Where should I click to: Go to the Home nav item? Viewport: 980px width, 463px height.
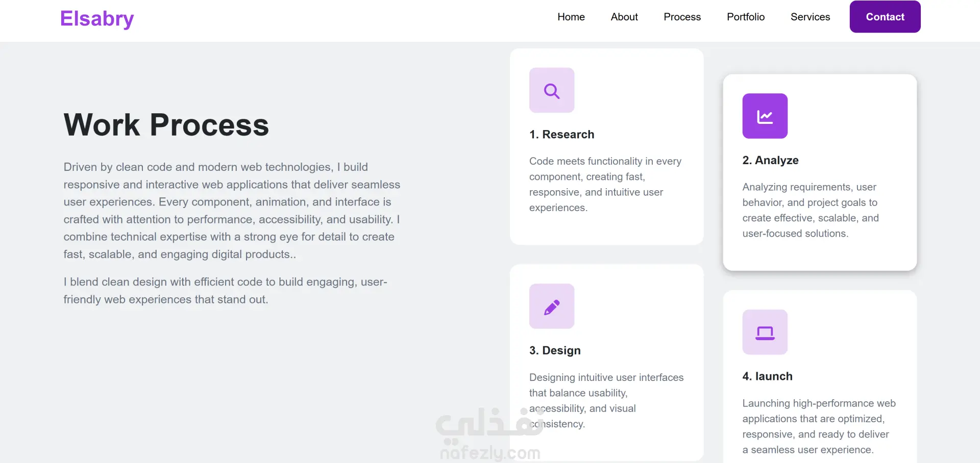point(571,17)
